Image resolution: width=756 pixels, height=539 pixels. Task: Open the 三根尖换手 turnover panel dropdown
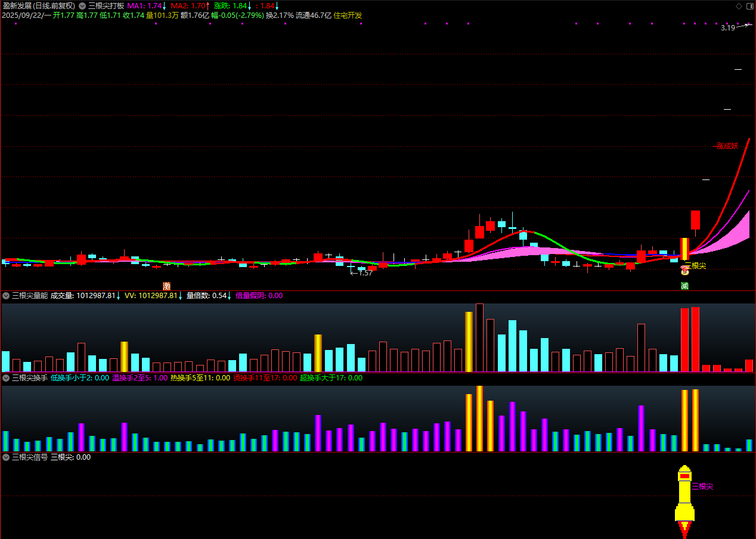point(6,378)
